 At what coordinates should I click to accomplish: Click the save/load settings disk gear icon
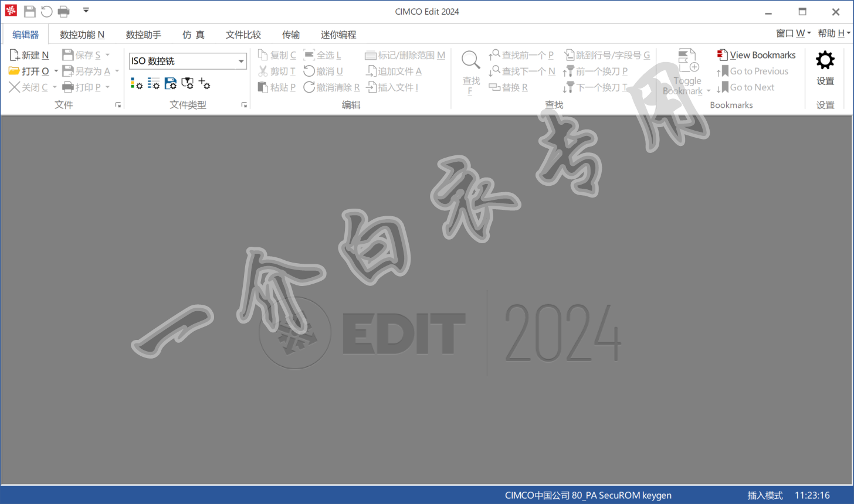[x=171, y=83]
